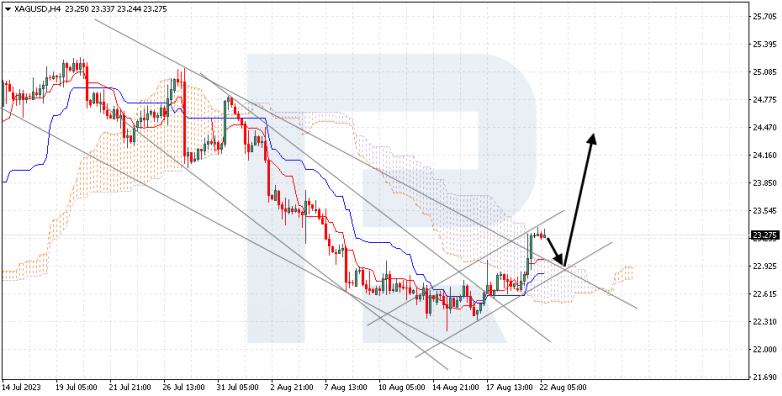Click the 23.275 current price label
The width and height of the screenshot is (782, 396).
coord(766,235)
